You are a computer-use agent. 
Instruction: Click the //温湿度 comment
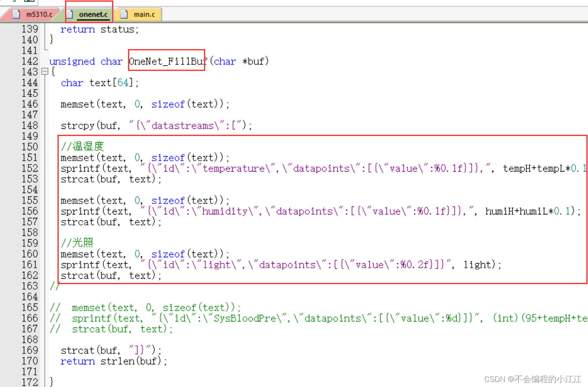coord(82,146)
